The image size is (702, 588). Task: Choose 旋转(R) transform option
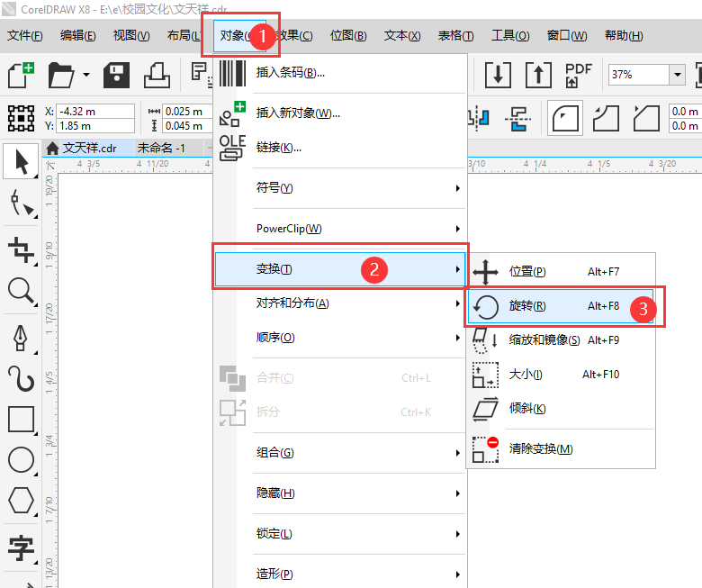(x=561, y=306)
